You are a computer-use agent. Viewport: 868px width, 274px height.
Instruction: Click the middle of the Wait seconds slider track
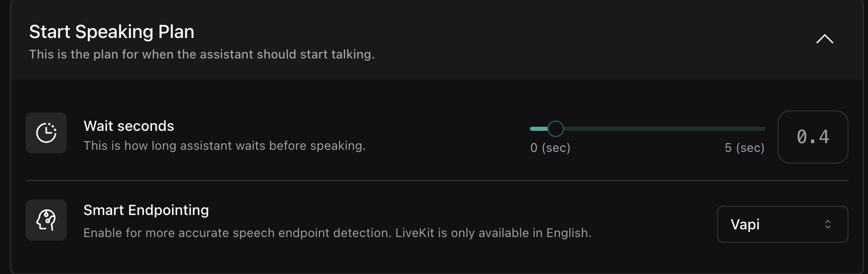point(648,129)
